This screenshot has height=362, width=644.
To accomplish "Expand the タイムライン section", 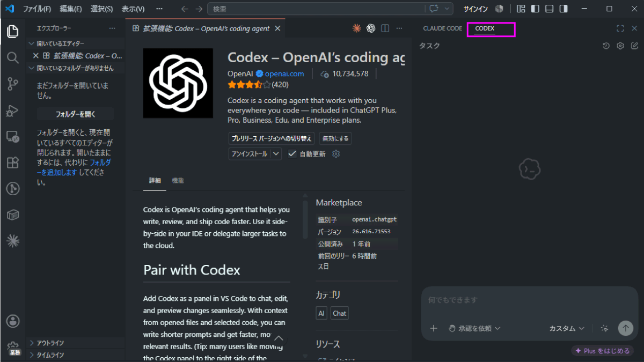I will (75, 355).
